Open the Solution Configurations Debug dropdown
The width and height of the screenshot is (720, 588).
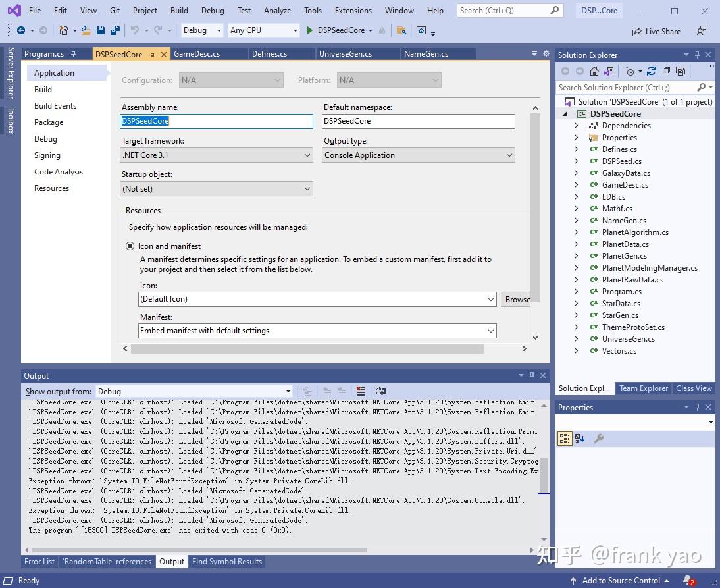(202, 30)
